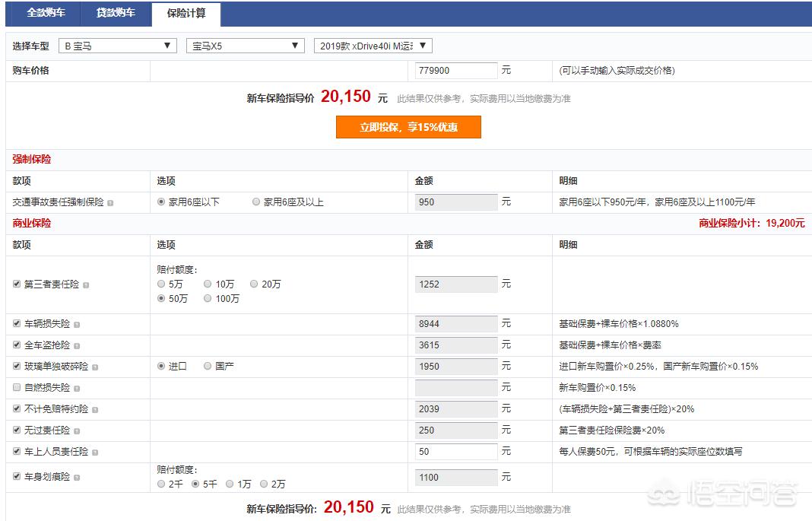
Task: Select 家用6座及以上 radio option
Action: click(x=255, y=202)
